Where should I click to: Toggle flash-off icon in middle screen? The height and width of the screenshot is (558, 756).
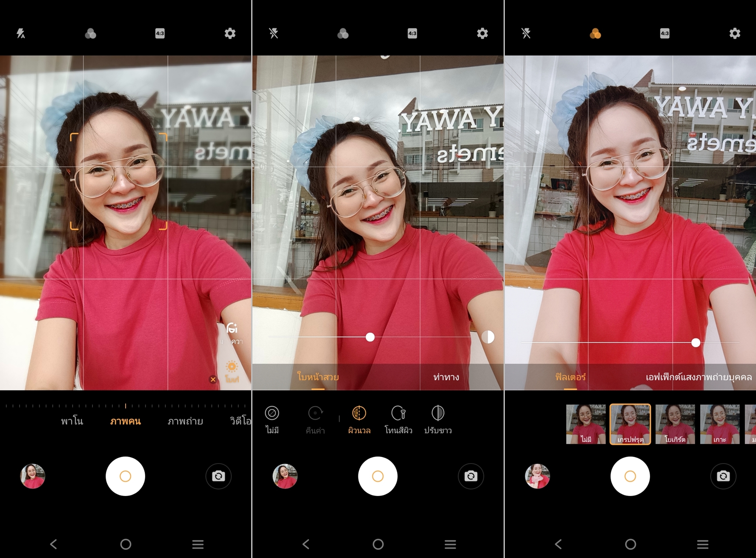(x=274, y=33)
